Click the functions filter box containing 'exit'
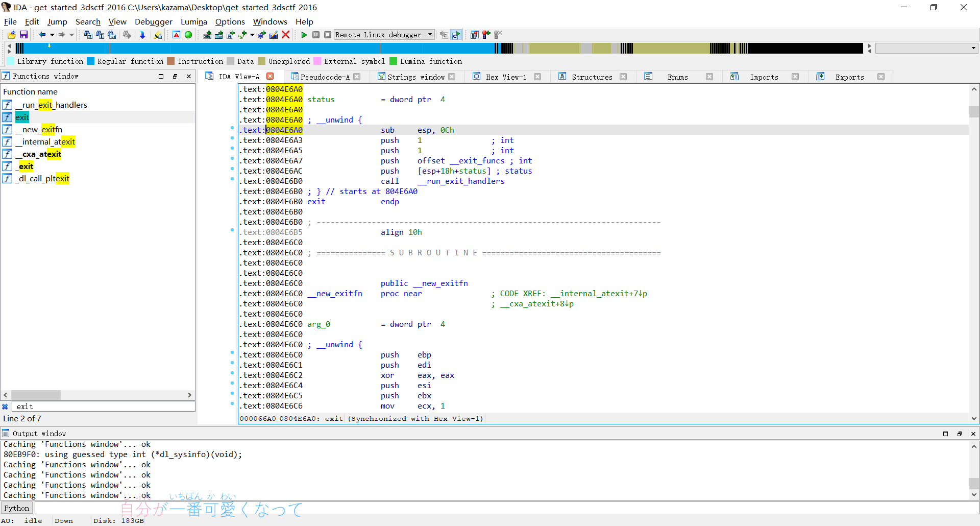980x526 pixels. [x=103, y=407]
